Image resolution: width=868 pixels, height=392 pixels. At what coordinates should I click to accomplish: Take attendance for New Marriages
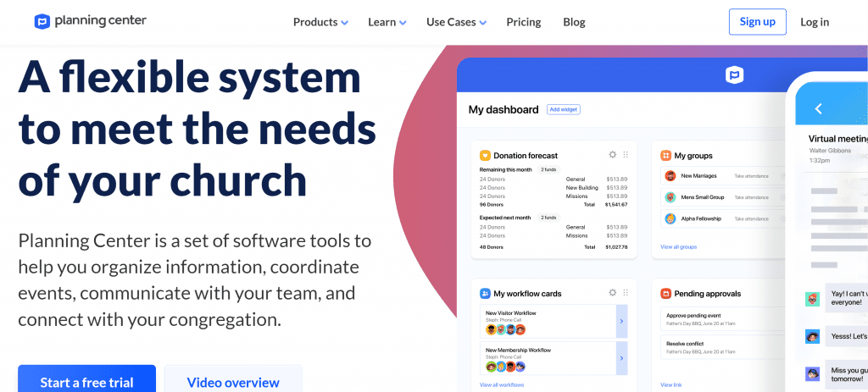tap(751, 176)
